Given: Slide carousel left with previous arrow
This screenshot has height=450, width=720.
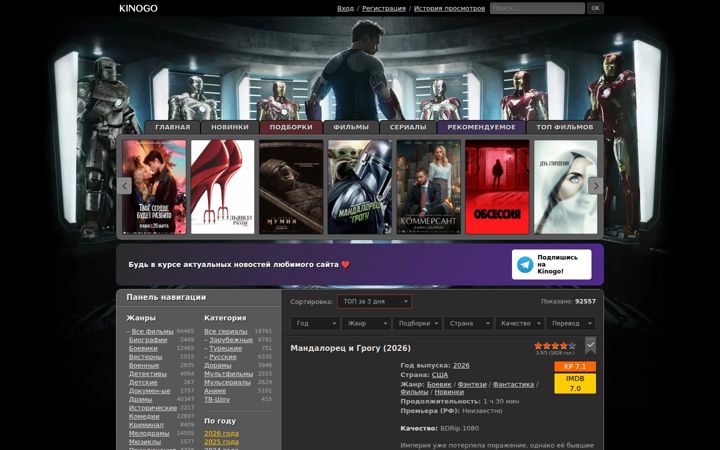Looking at the screenshot, I should point(124,186).
